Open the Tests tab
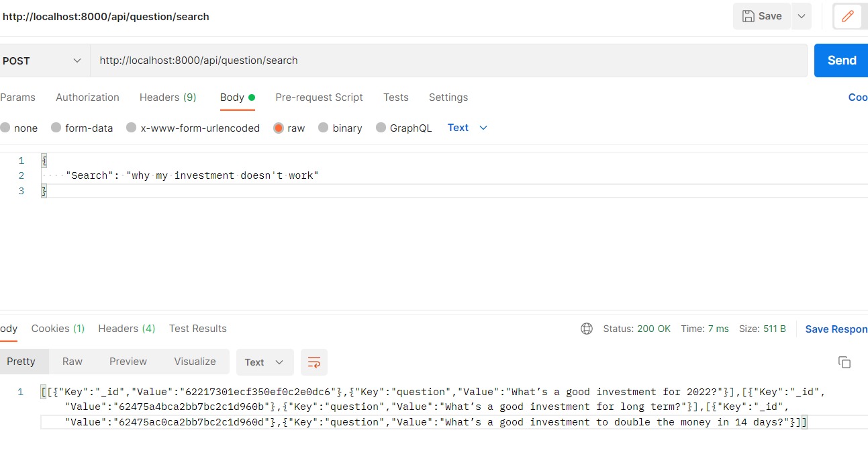Image resolution: width=868 pixels, height=459 pixels. [x=395, y=97]
